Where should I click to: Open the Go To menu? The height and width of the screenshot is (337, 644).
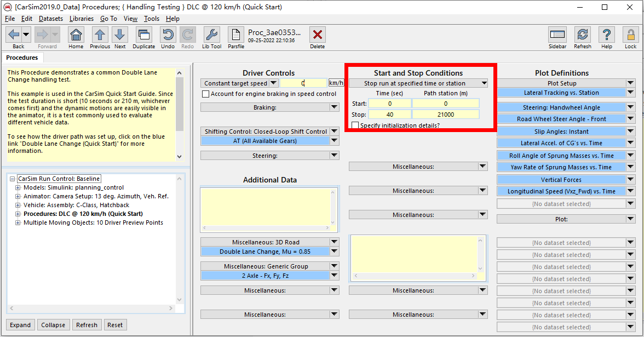pos(108,19)
